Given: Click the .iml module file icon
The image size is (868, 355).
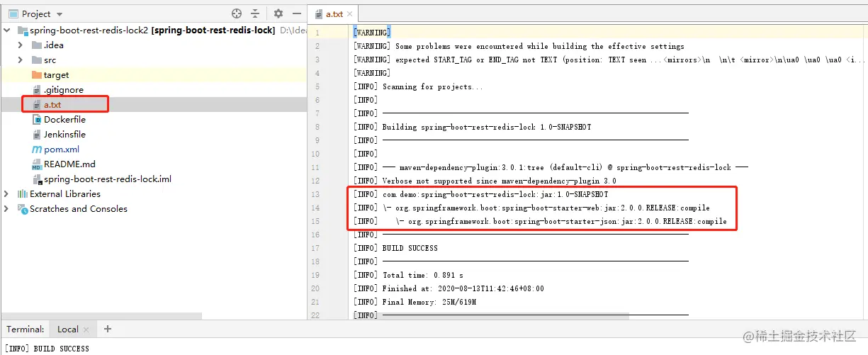Looking at the screenshot, I should pos(37,179).
